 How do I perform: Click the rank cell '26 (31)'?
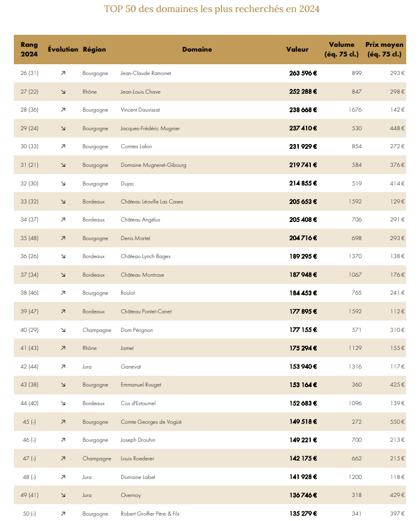pyautogui.click(x=29, y=73)
